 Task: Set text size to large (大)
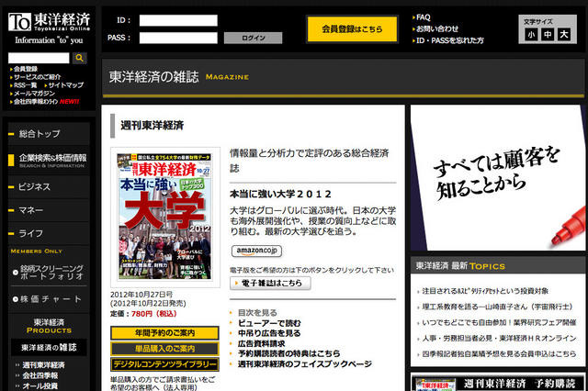(x=564, y=35)
